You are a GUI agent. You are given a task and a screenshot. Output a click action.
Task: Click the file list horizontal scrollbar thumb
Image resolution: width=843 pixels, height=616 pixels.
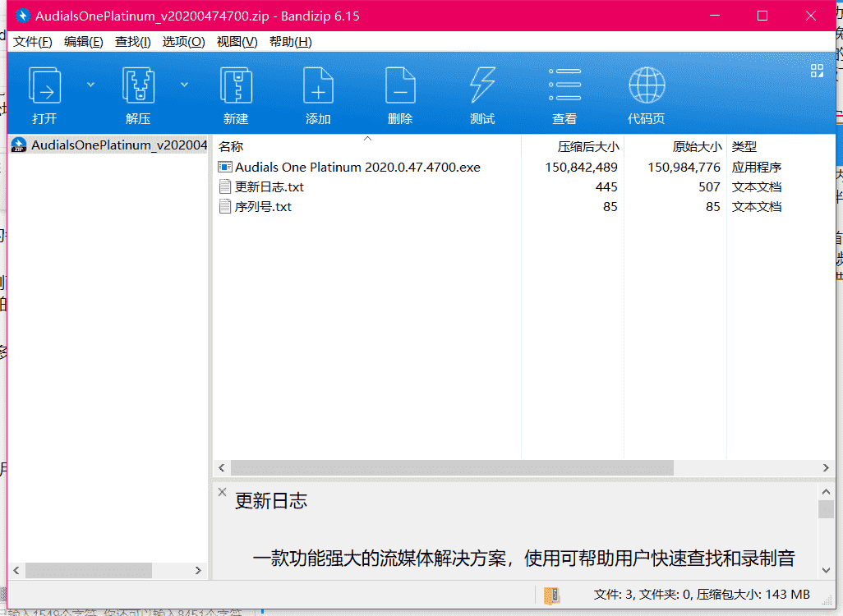coord(452,468)
